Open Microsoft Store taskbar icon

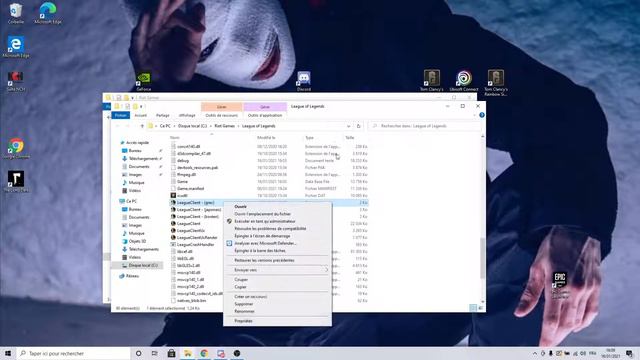coord(171,353)
